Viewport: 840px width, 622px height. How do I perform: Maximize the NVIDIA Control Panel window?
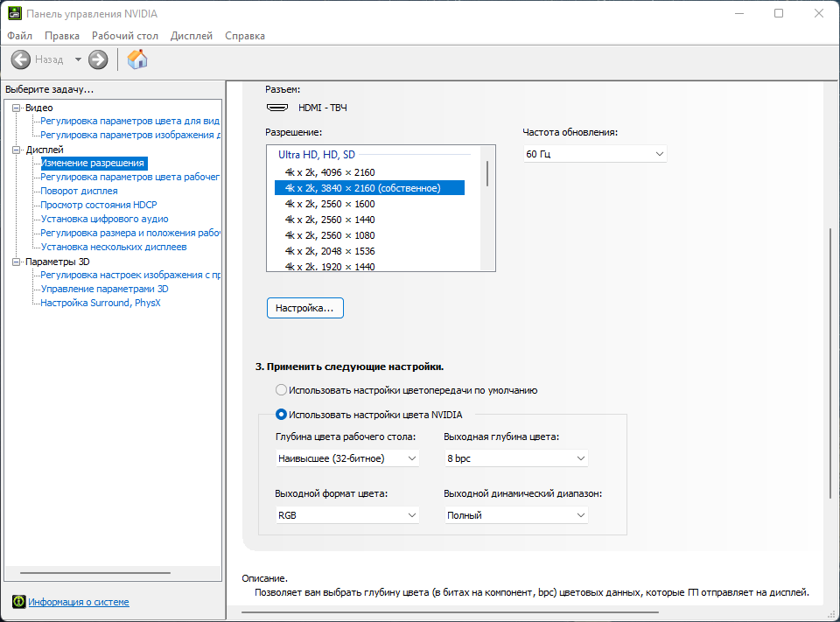(779, 13)
